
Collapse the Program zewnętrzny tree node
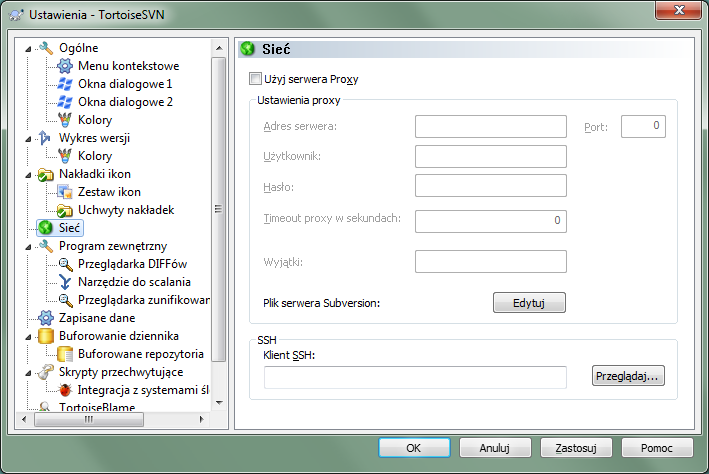28,246
